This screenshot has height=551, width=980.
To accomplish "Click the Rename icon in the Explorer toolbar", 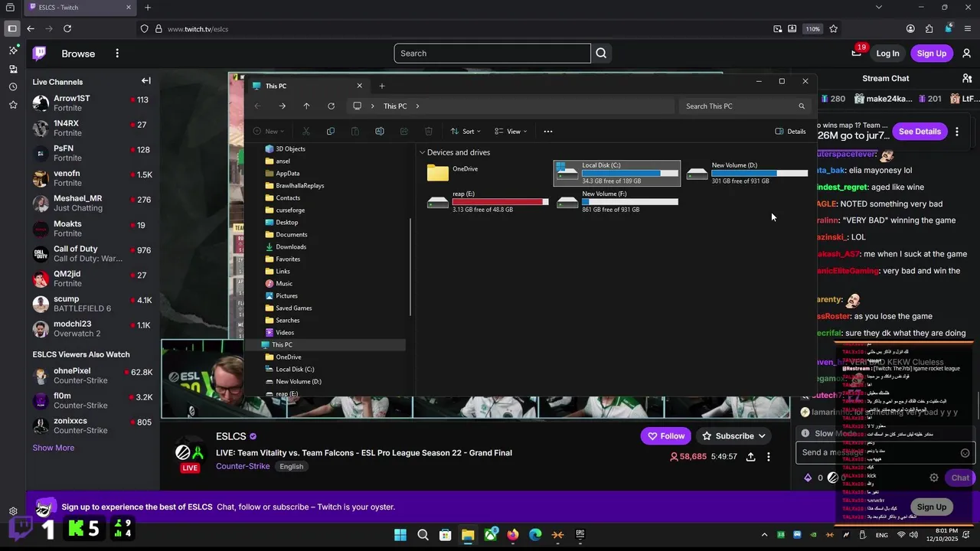I will click(x=380, y=132).
